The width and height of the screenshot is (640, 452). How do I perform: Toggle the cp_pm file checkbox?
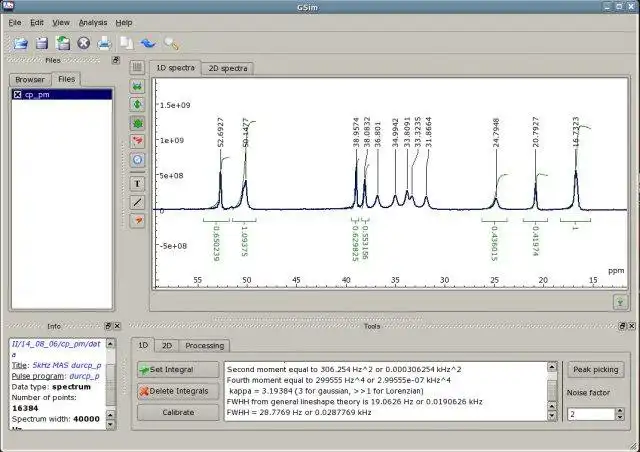[18, 94]
